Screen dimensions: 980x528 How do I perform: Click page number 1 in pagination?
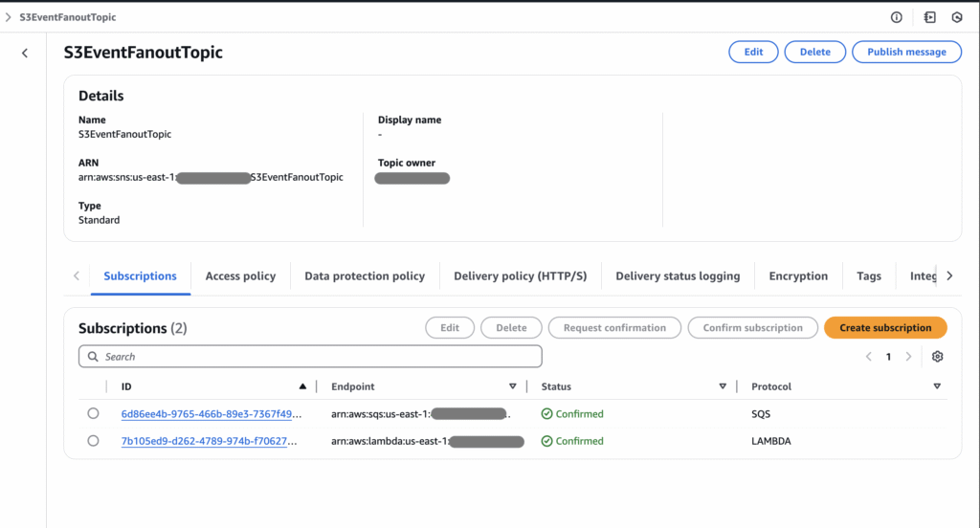[888, 357]
